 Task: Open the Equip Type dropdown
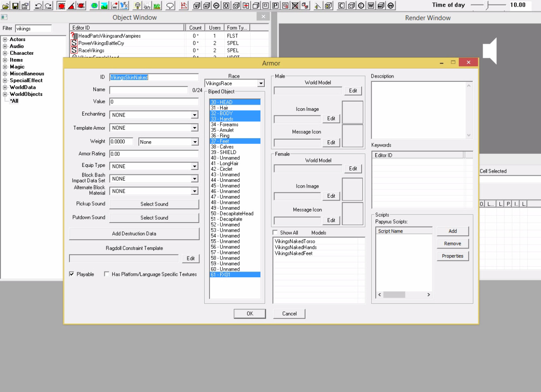(194, 166)
